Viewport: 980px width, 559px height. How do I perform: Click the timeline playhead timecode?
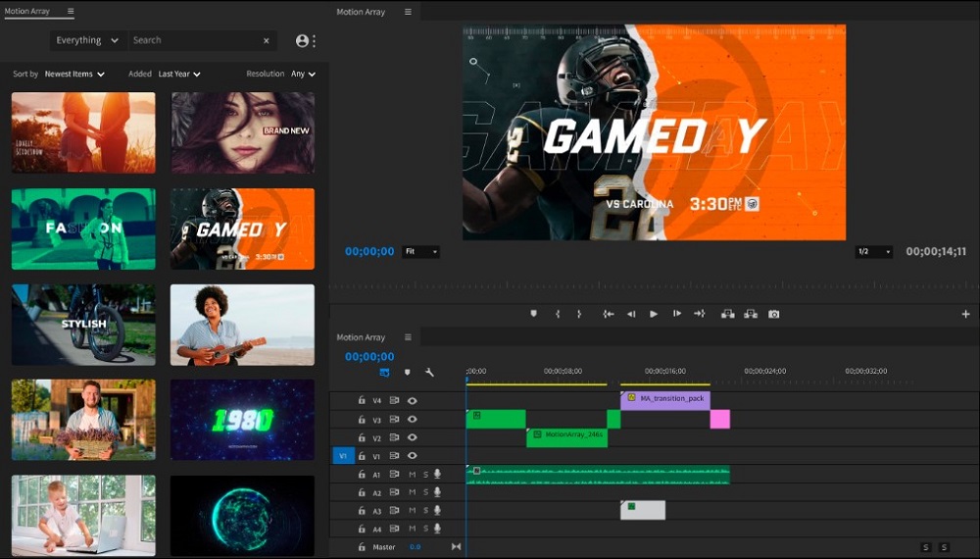pos(369,356)
